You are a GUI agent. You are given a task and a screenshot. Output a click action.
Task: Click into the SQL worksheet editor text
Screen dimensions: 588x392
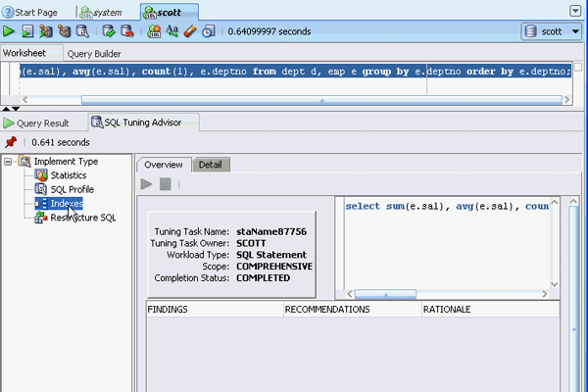coord(296,72)
